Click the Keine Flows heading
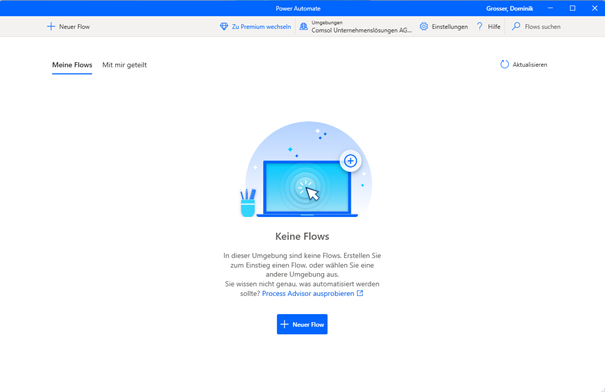Viewport: 605px width, 392px height. (302, 236)
